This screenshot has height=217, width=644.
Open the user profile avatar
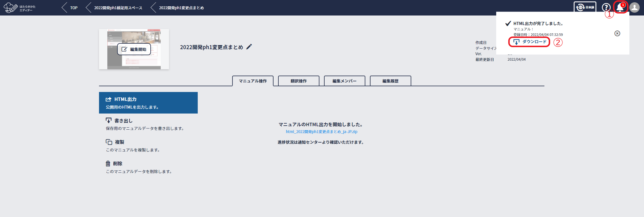[635, 7]
